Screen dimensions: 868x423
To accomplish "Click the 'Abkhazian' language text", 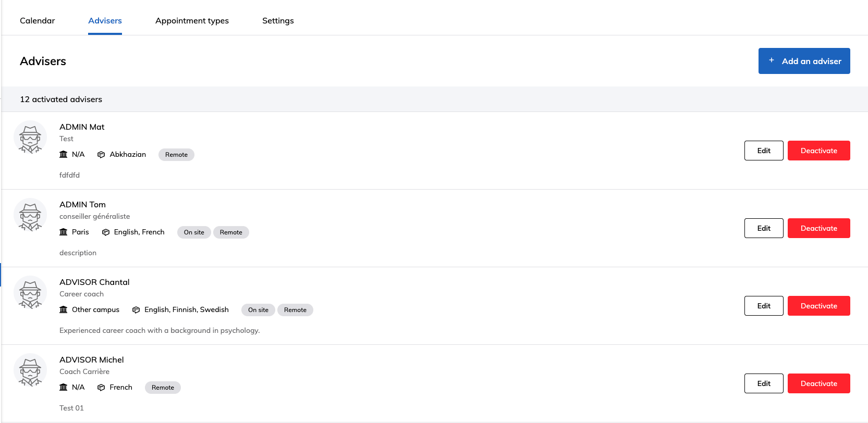I will 128,154.
